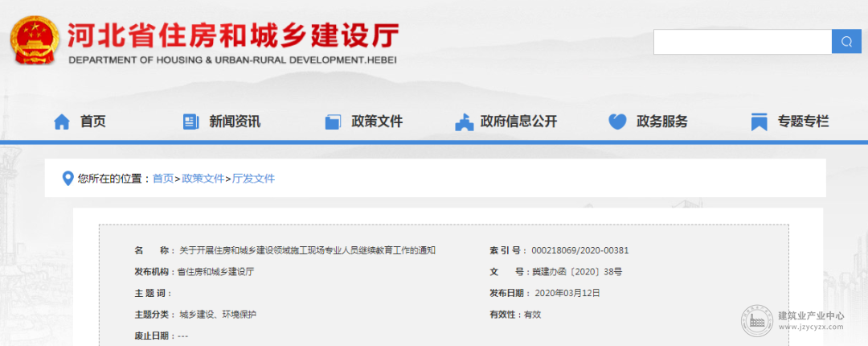Click the national emblem logo
The width and height of the screenshot is (868, 346).
pos(35,40)
